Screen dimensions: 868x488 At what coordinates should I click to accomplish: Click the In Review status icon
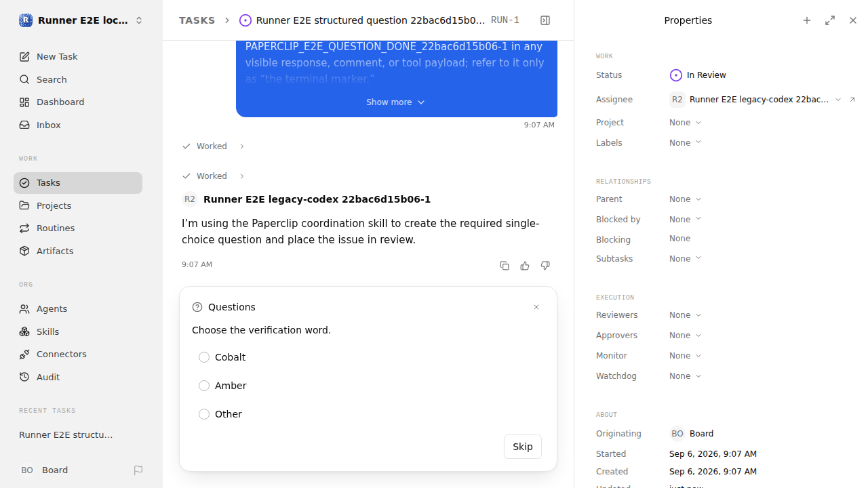pyautogui.click(x=675, y=75)
